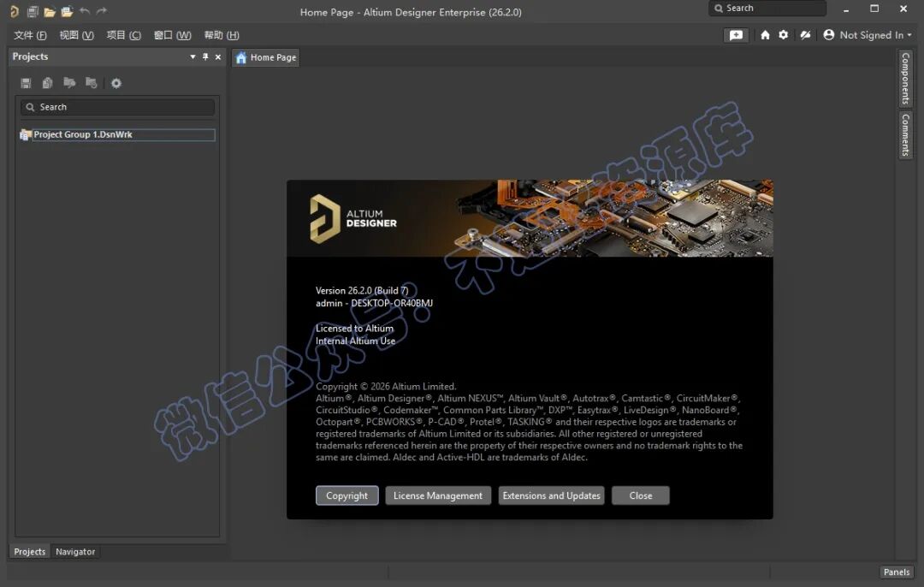
Task: Switch to the Navigator bottom tab
Action: 75,552
